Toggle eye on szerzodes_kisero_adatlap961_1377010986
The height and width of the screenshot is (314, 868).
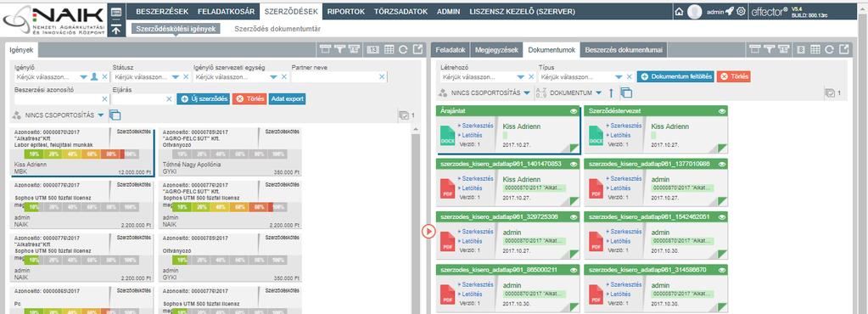pos(721,164)
